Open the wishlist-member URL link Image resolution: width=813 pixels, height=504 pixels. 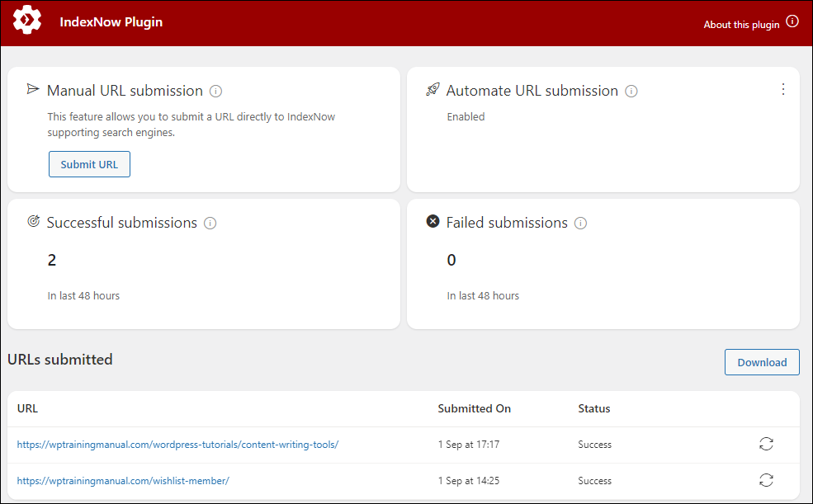[123, 481]
